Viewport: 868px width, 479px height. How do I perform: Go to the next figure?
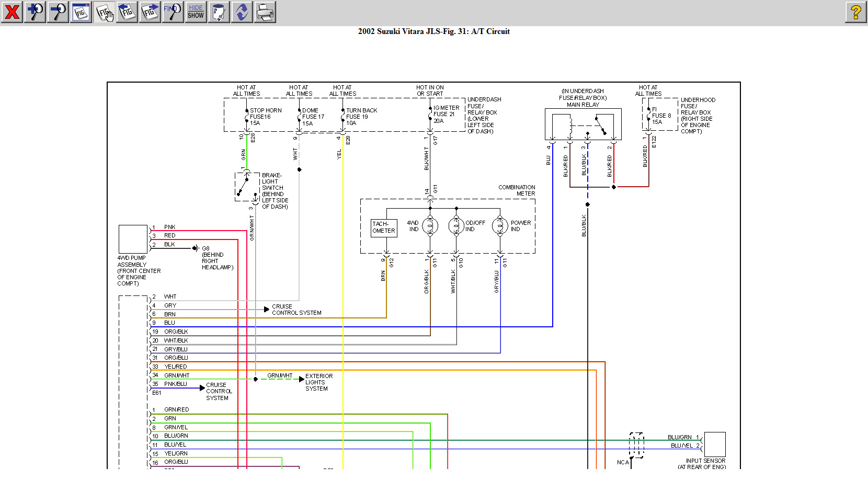click(x=150, y=12)
